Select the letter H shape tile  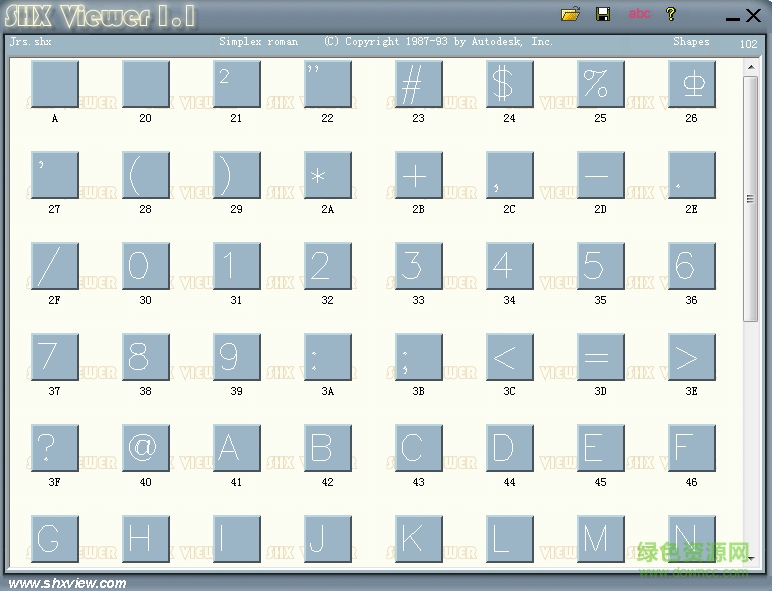[x=146, y=539]
